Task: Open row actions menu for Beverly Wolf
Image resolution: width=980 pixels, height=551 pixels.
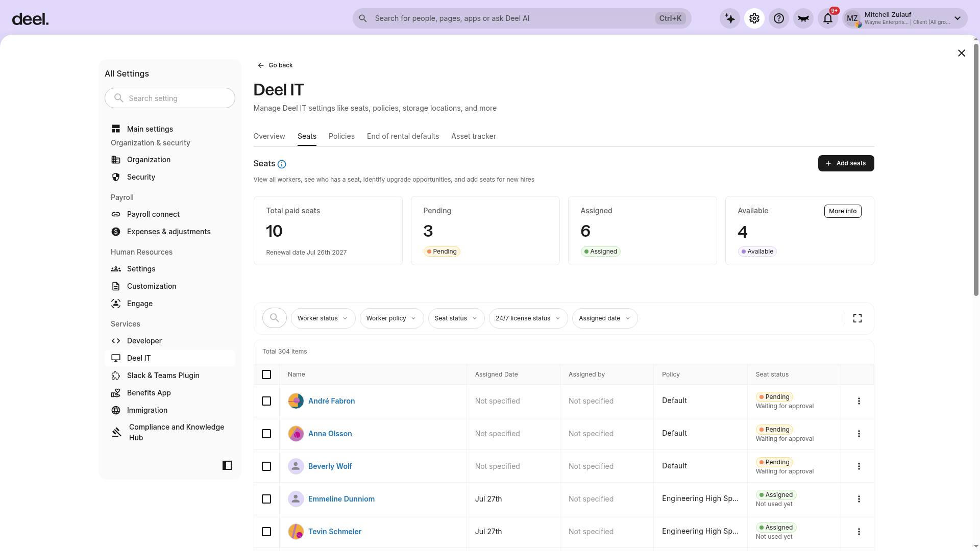Action: tap(859, 466)
